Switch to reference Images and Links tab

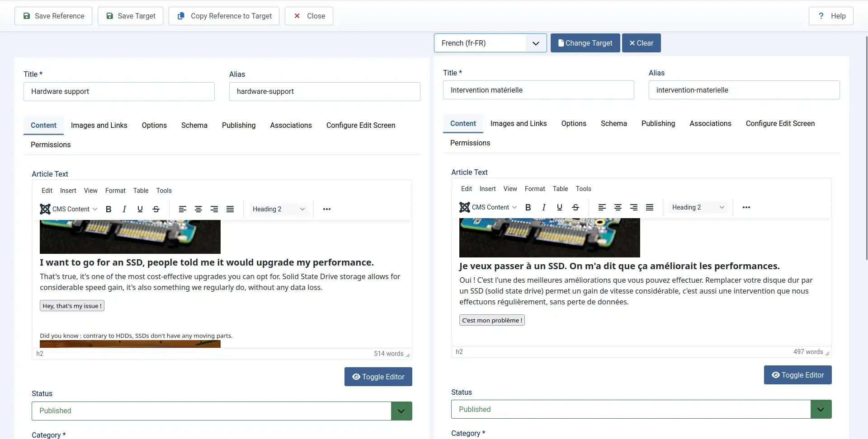[x=99, y=125]
